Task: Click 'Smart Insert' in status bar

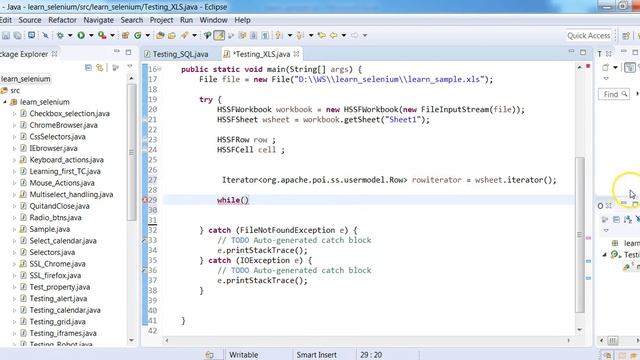Action: (x=316, y=355)
